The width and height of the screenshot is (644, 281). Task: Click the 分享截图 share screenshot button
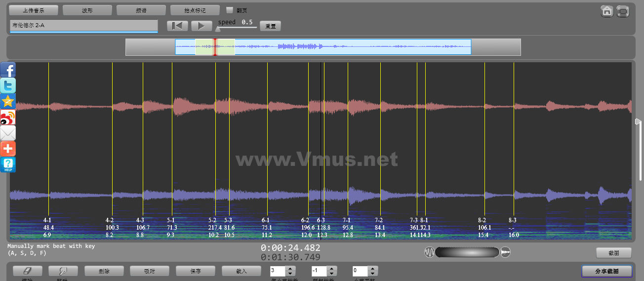607,271
